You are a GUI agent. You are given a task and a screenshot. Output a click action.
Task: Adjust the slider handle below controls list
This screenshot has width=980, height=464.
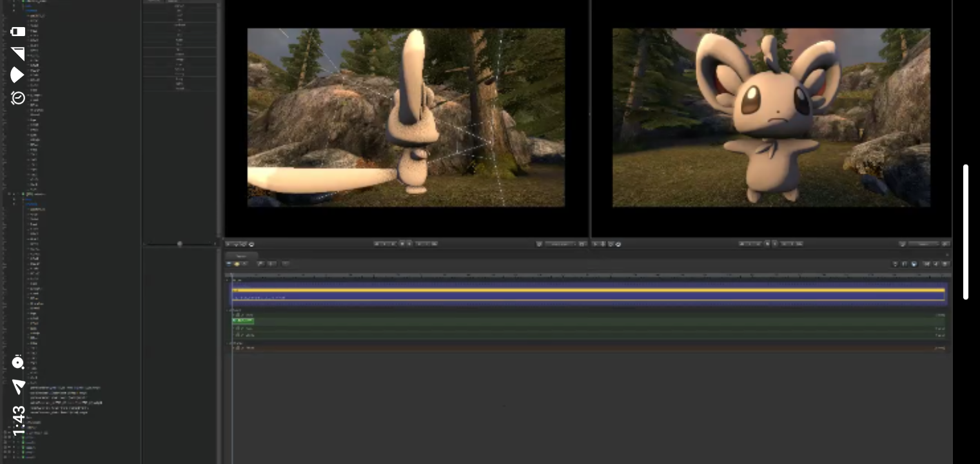pos(180,244)
